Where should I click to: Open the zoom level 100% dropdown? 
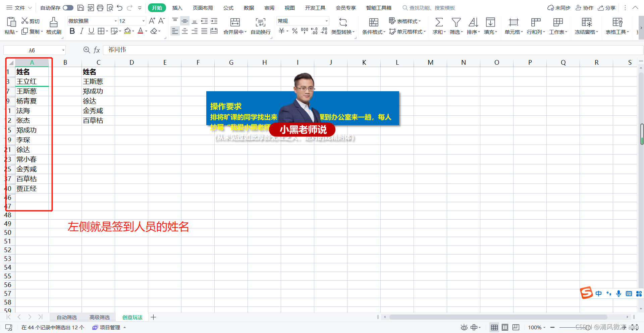(x=537, y=327)
